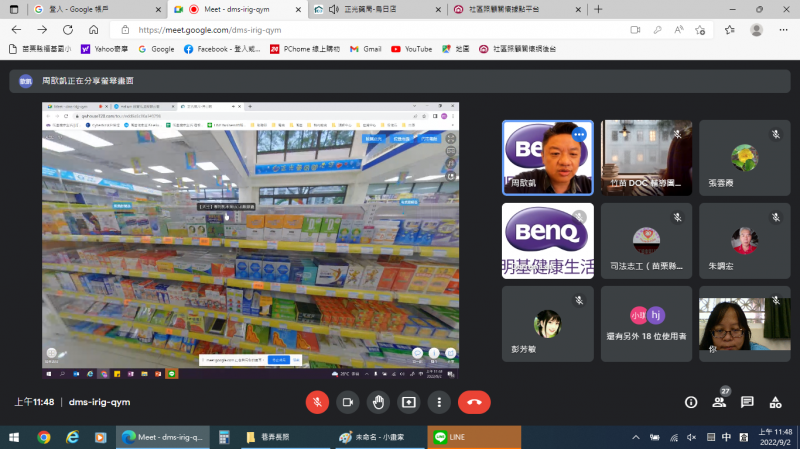Go to the browser home page
The height and width of the screenshot is (449, 800).
click(x=93, y=30)
